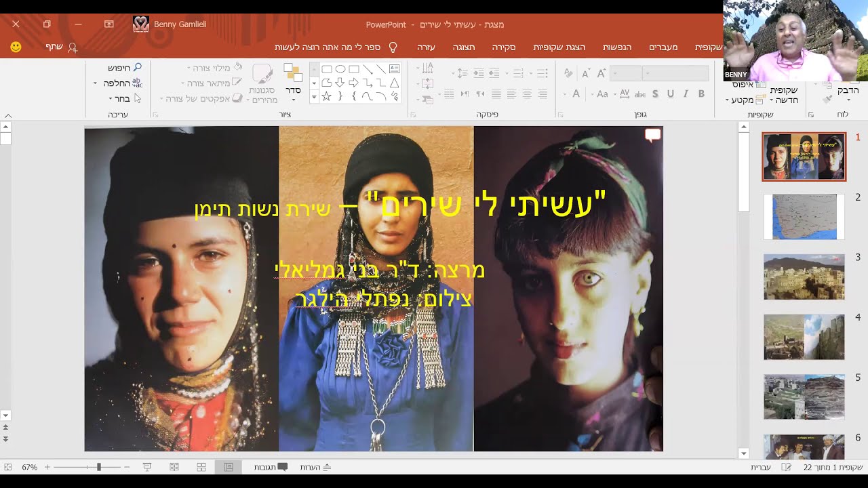Start slideshow from status bar icon

[147, 467]
